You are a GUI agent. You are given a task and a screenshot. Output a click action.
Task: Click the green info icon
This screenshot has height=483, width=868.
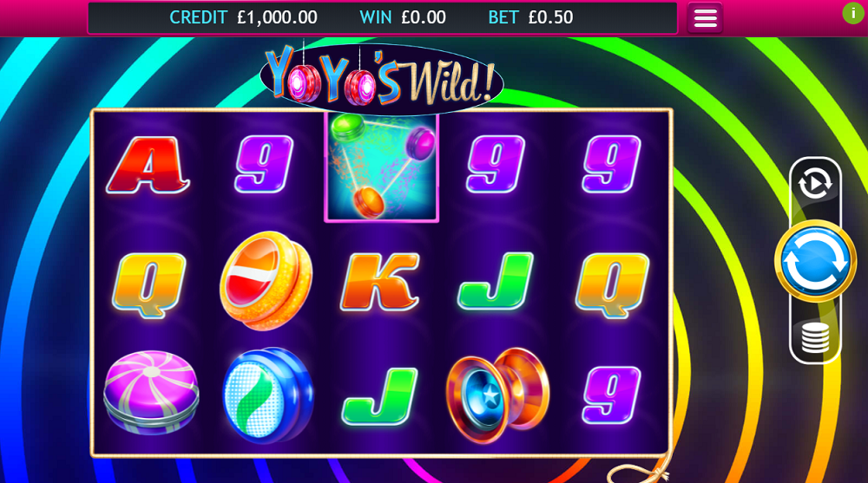[x=853, y=13]
